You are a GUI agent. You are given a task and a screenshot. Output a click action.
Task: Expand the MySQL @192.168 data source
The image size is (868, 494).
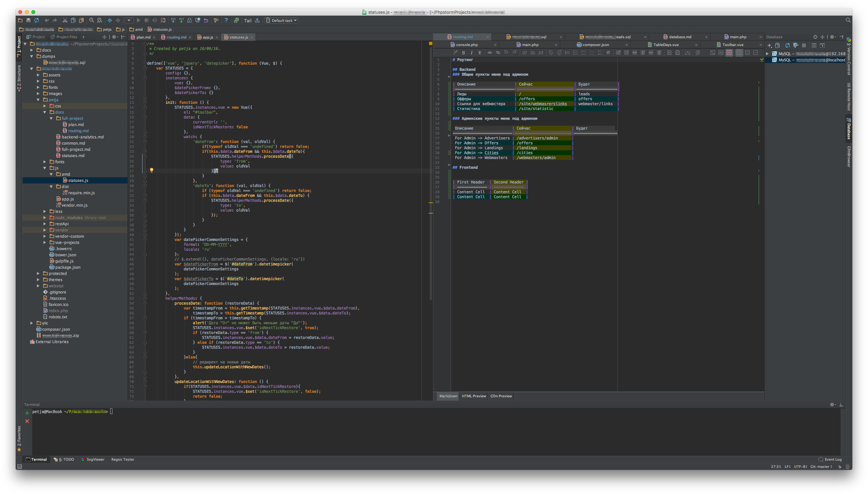pos(767,54)
